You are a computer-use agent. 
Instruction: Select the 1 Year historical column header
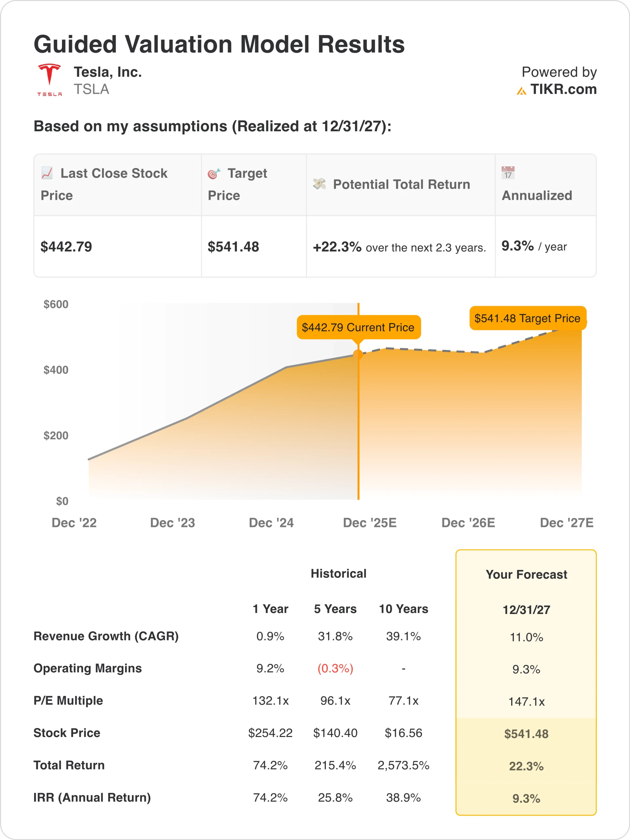(270, 609)
